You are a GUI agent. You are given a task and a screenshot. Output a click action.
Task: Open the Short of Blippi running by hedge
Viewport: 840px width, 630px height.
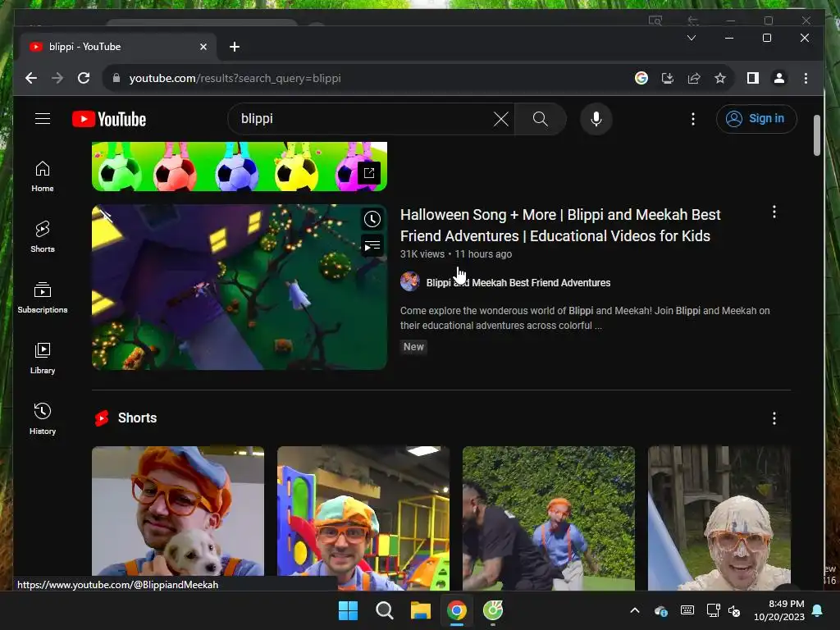549,518
